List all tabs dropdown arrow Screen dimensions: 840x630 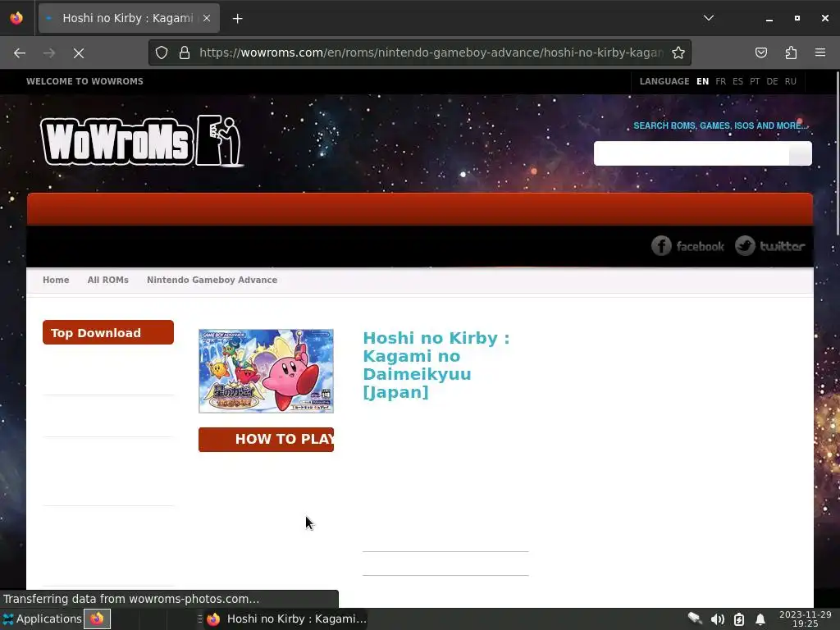coord(708,18)
